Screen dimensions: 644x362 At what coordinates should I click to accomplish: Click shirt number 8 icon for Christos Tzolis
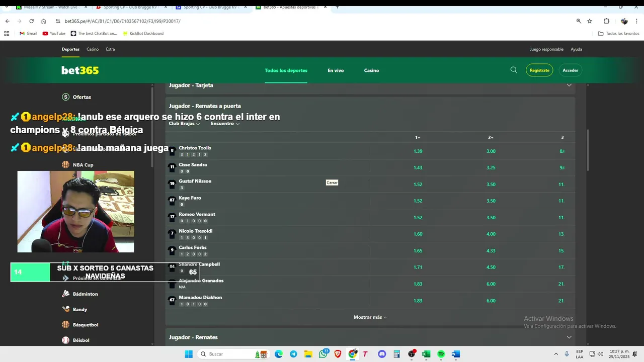(x=172, y=150)
